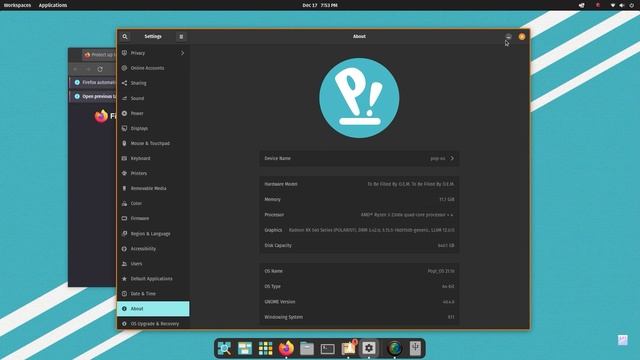
Task: Open the Applications menu in top bar
Action: coord(53,5)
